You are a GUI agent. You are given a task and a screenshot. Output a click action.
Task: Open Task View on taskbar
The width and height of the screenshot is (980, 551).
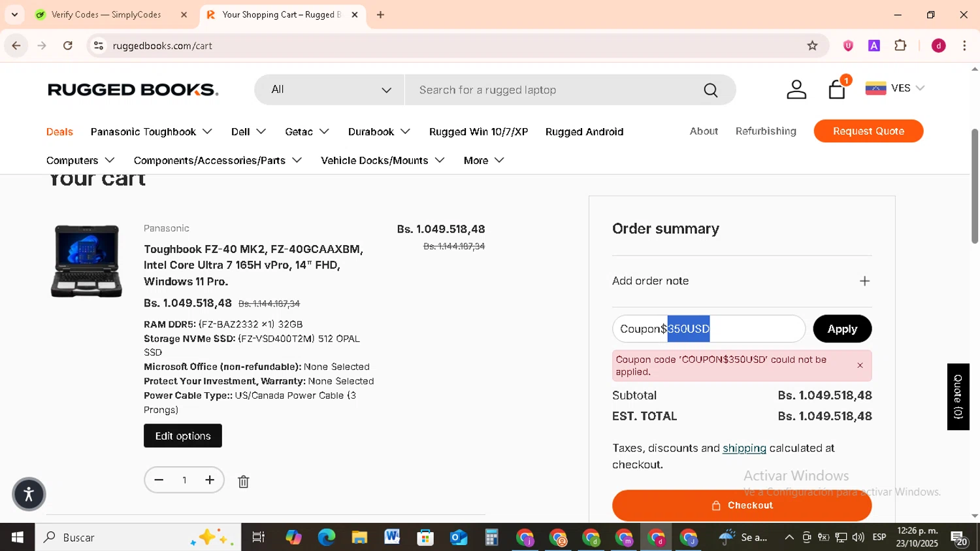[259, 537]
